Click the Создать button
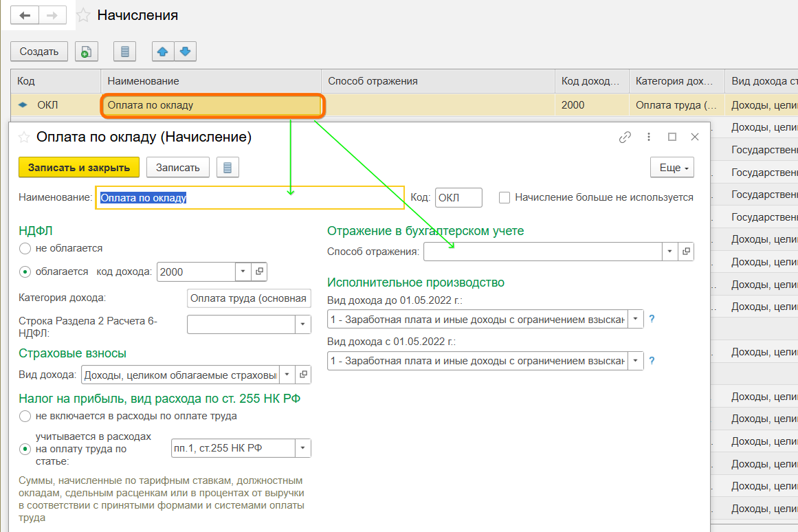Viewport: 798px width, 532px height. [x=39, y=52]
